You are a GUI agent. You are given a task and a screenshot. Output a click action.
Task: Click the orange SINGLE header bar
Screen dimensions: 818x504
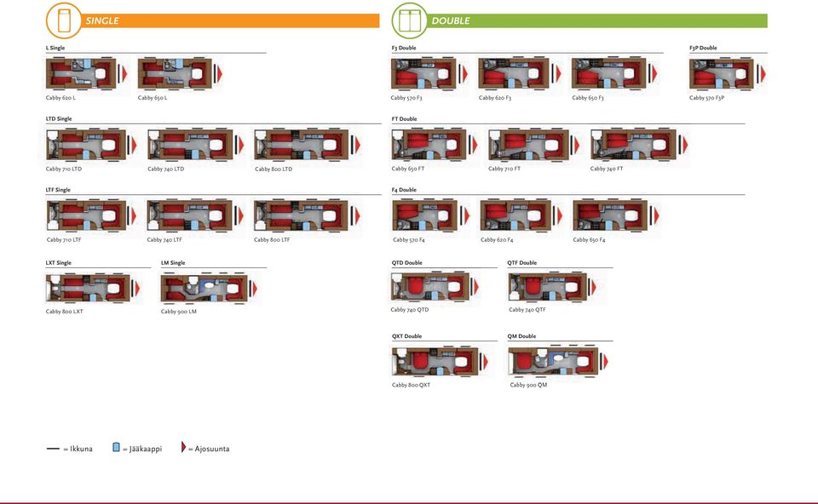click(x=231, y=20)
